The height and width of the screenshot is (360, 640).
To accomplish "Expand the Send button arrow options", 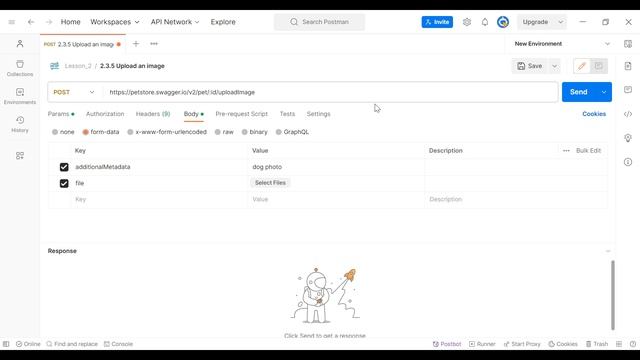I will pyautogui.click(x=604, y=92).
